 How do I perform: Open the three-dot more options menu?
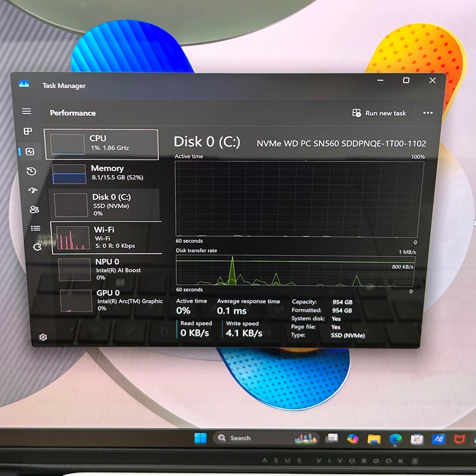point(428,113)
